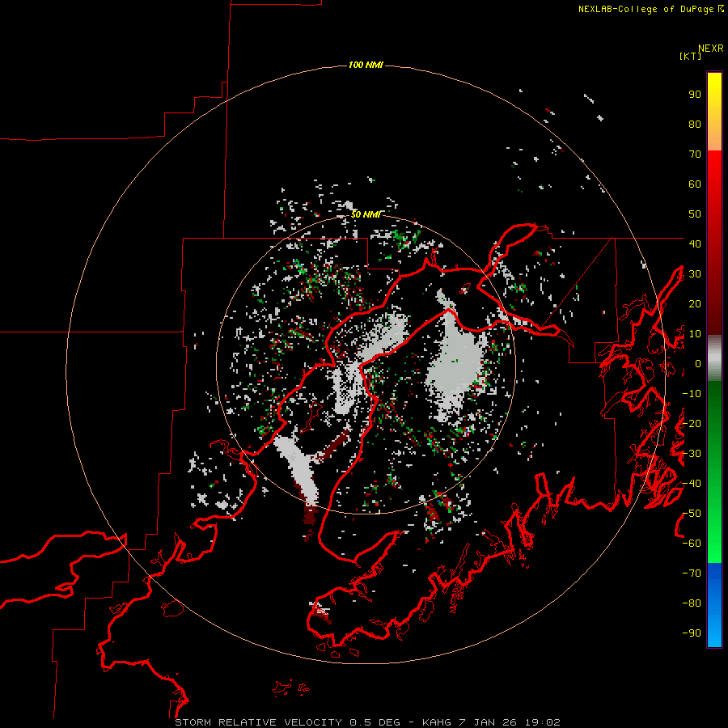Click "STORM RELATIVE VELOCITY" in the caption
Screen dimensions: 728x728
(x=258, y=722)
